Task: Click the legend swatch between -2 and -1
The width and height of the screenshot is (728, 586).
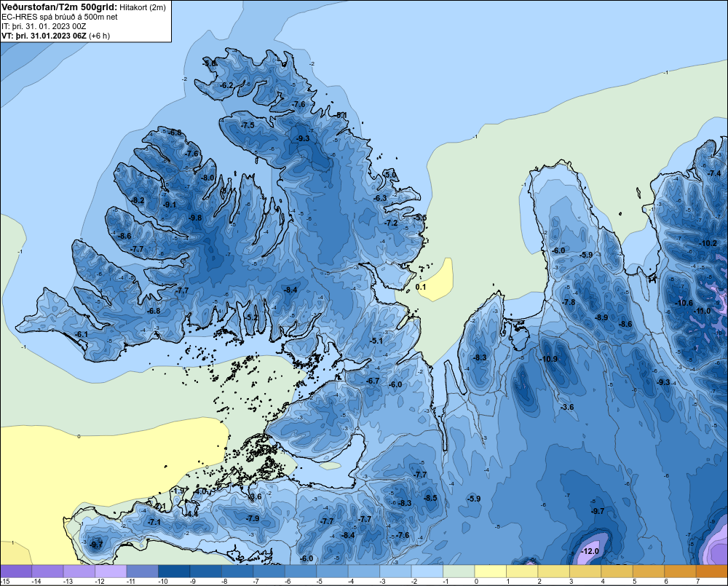Action: click(427, 571)
